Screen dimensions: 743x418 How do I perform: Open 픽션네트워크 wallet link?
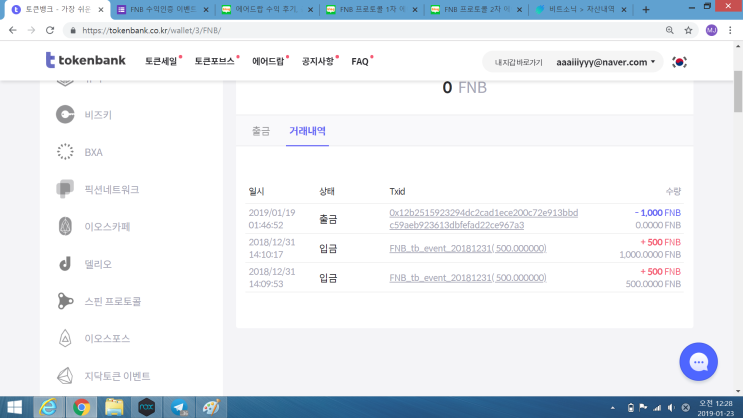coord(111,189)
